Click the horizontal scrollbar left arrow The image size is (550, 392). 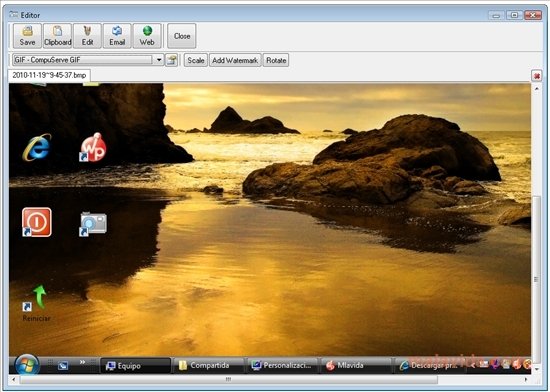pos(14,379)
